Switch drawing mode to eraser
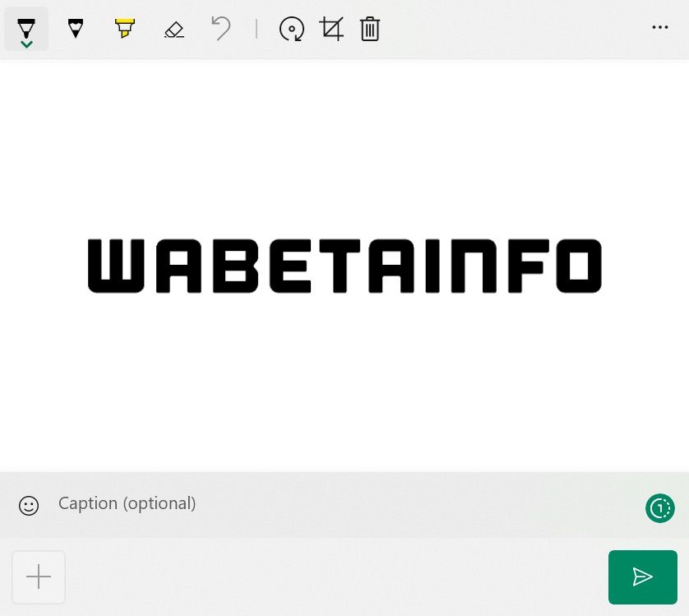 pos(174,29)
